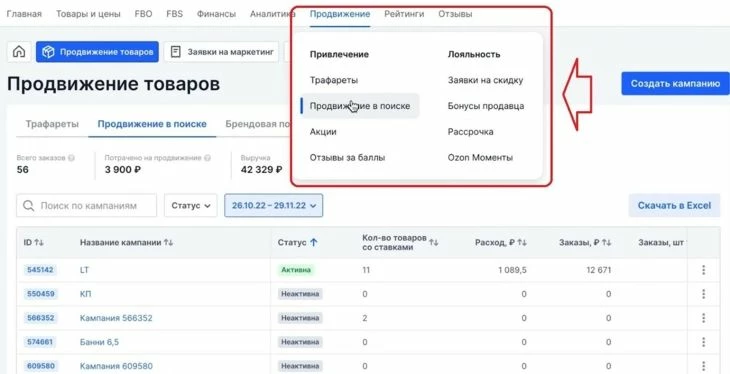The width and height of the screenshot is (730, 374).
Task: Open campaign ID 545142
Action: 40,270
